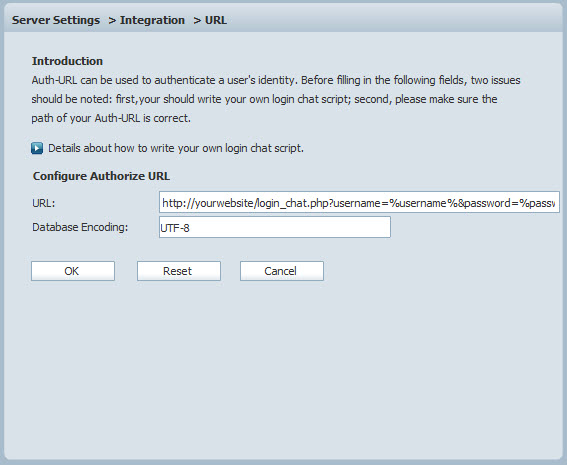The height and width of the screenshot is (465, 567).
Task: Click the line starting 'Auth-URL can be used'
Action: click(276, 80)
